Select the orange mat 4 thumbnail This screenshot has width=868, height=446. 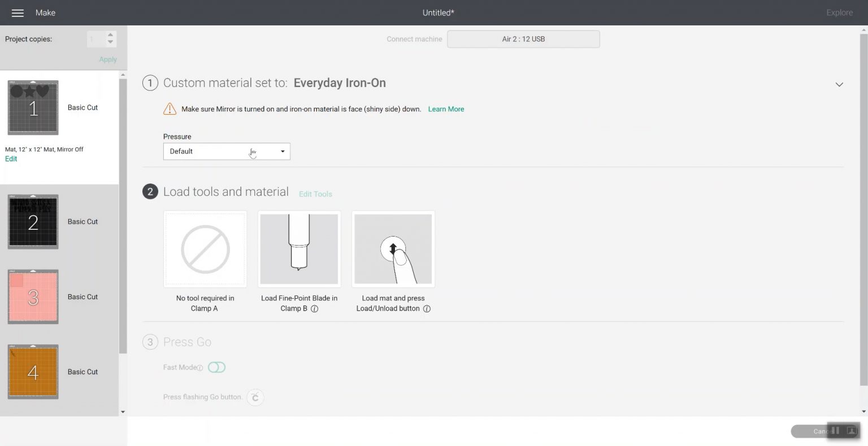[x=33, y=371]
